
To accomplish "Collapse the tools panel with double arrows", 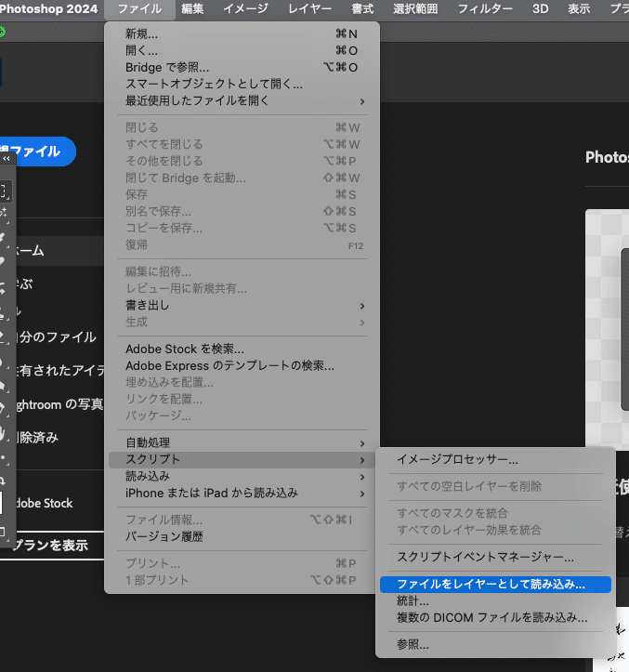I will click(x=6, y=159).
